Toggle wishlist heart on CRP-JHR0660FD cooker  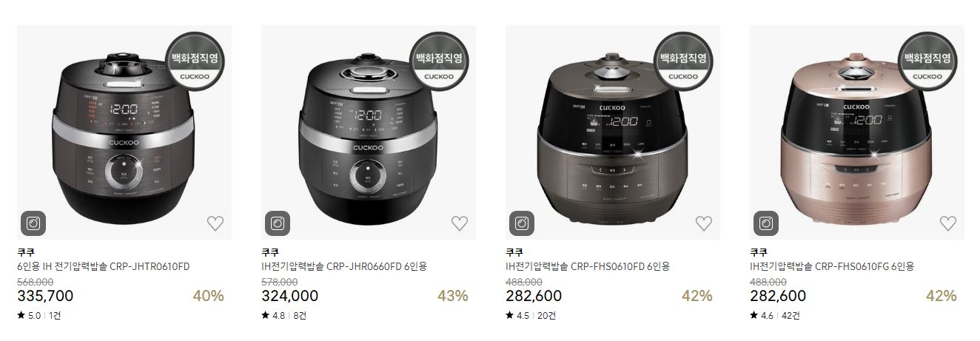pyautogui.click(x=459, y=223)
